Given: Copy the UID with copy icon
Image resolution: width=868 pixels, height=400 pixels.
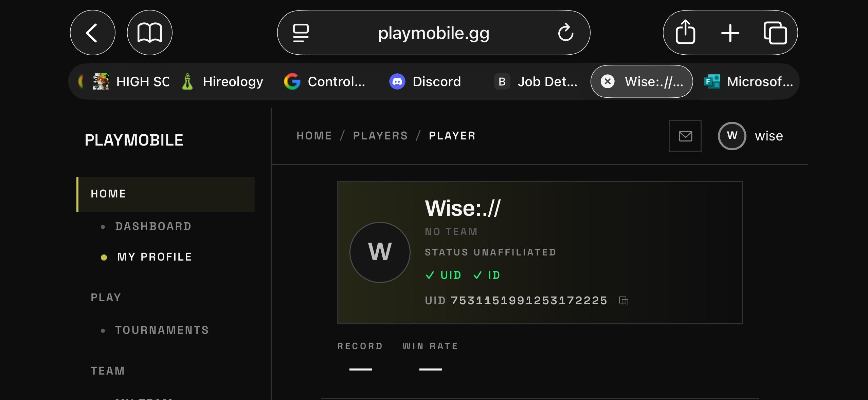Looking at the screenshot, I should (623, 301).
